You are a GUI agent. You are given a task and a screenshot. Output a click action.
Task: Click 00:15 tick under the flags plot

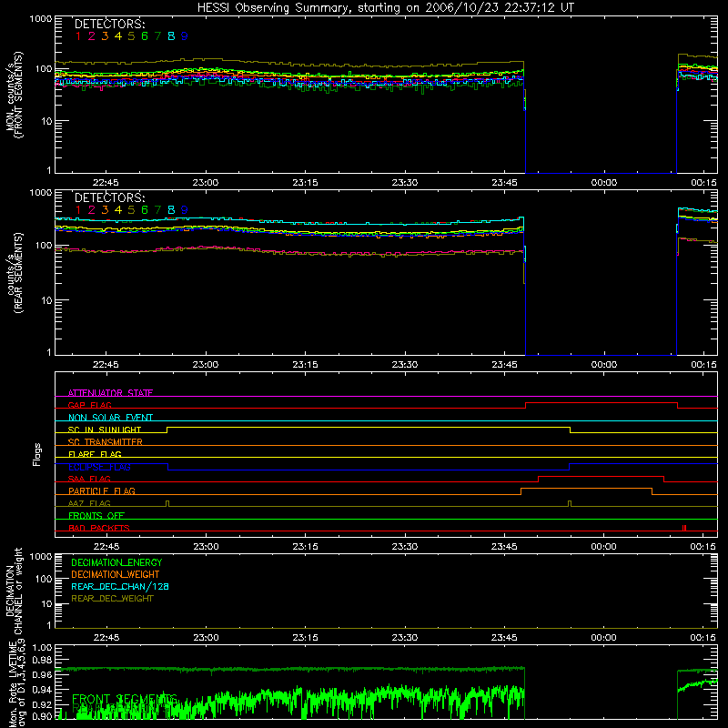pyautogui.click(x=703, y=547)
